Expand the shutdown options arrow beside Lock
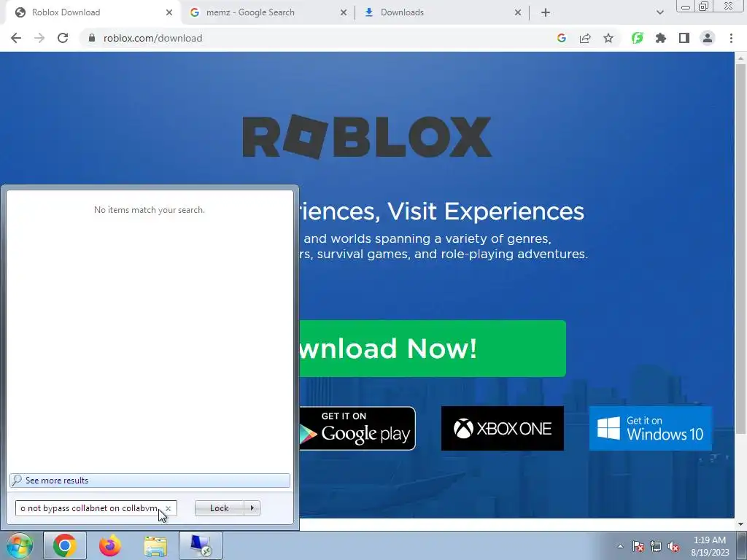The width and height of the screenshot is (747, 560). pyautogui.click(x=252, y=508)
